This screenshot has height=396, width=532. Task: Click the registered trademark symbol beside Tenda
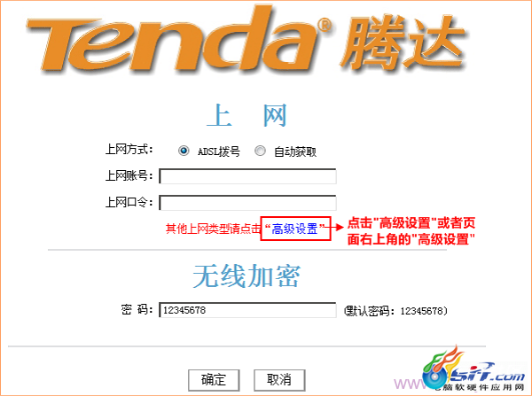point(325,25)
